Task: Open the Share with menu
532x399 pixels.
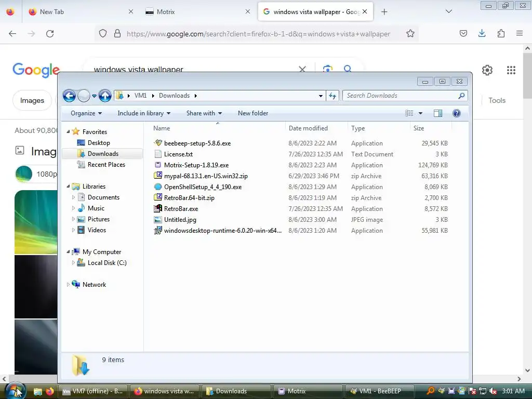Action: point(204,113)
